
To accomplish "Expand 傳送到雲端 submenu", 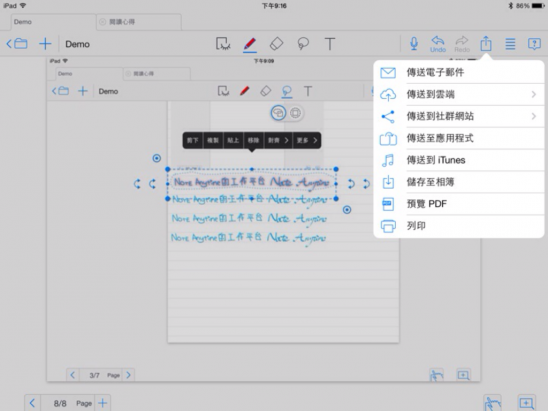I will [x=459, y=94].
